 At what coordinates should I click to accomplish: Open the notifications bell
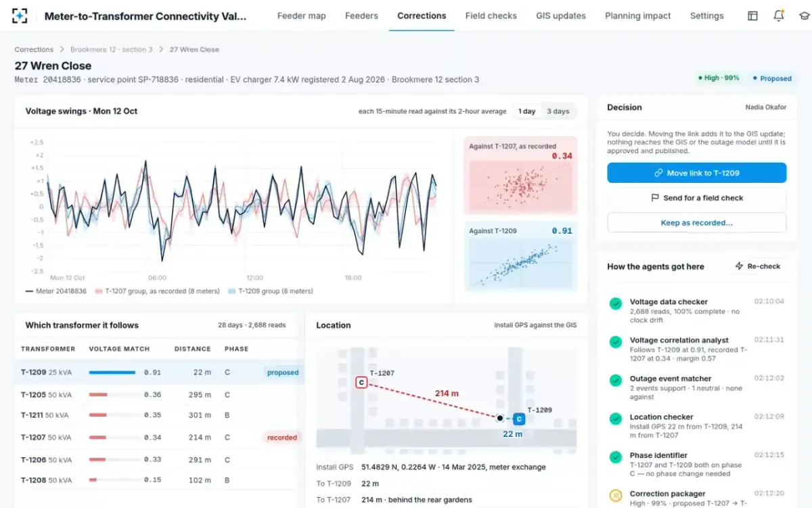point(778,16)
